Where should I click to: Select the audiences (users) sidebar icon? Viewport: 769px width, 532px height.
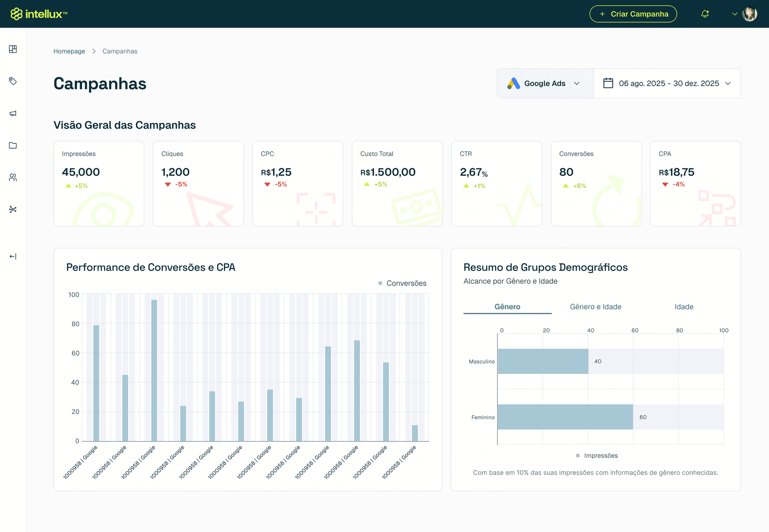(13, 177)
